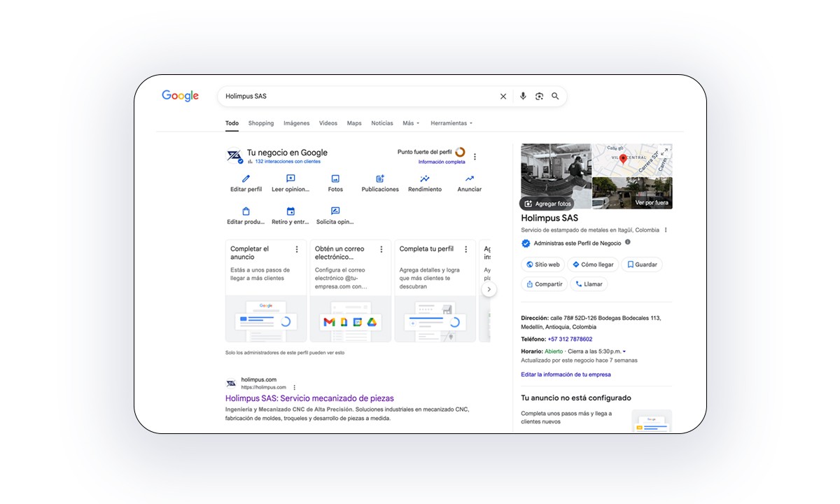Viewport: 840px width, 504px height.
Task: Open Holimpus SAS: Servicio mecanizado de piezas result
Action: coord(309,398)
